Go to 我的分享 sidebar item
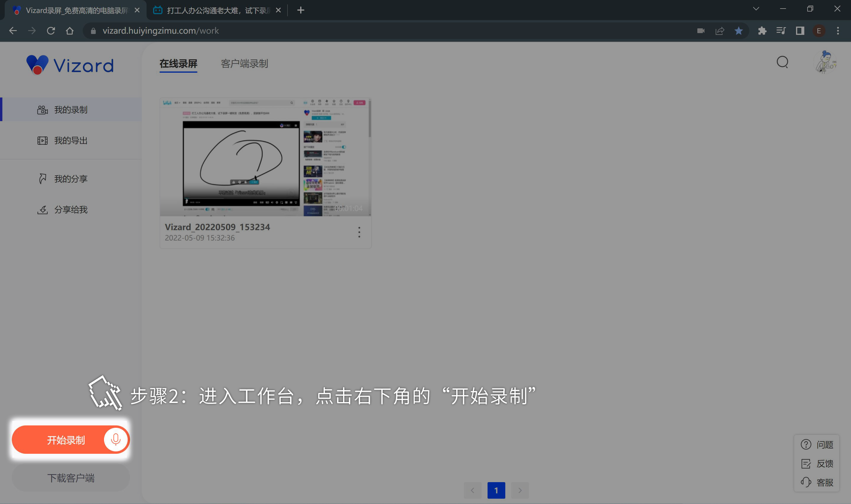The width and height of the screenshot is (851, 504). tap(71, 179)
